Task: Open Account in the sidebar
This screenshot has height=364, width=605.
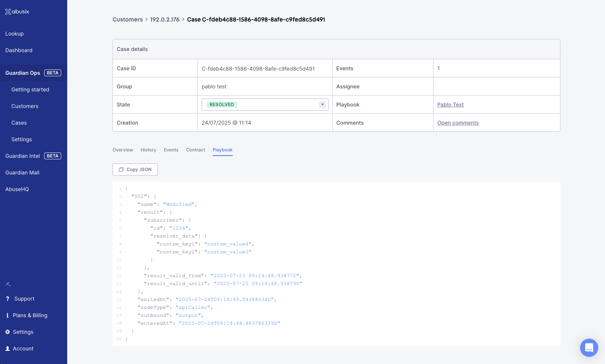Action: (x=23, y=349)
